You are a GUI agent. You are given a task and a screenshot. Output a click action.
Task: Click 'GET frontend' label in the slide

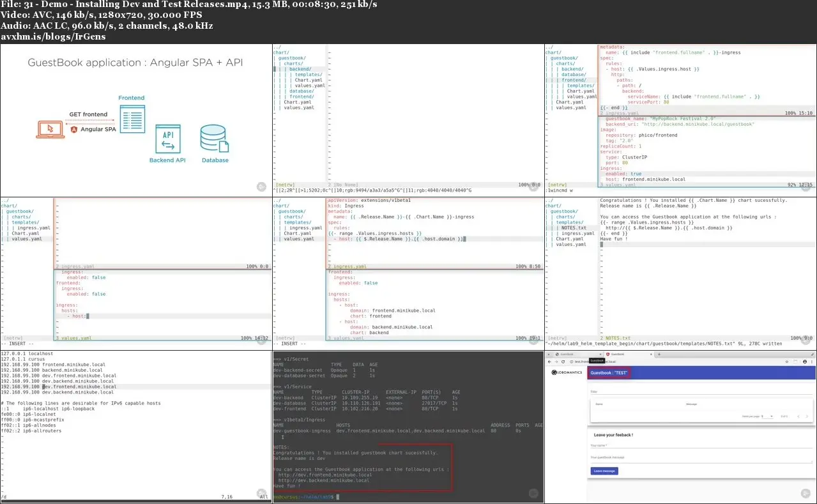(88, 114)
